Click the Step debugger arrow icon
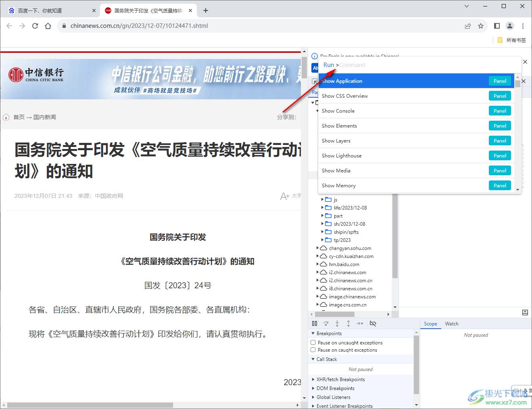The width and height of the screenshot is (532, 409). (360, 323)
